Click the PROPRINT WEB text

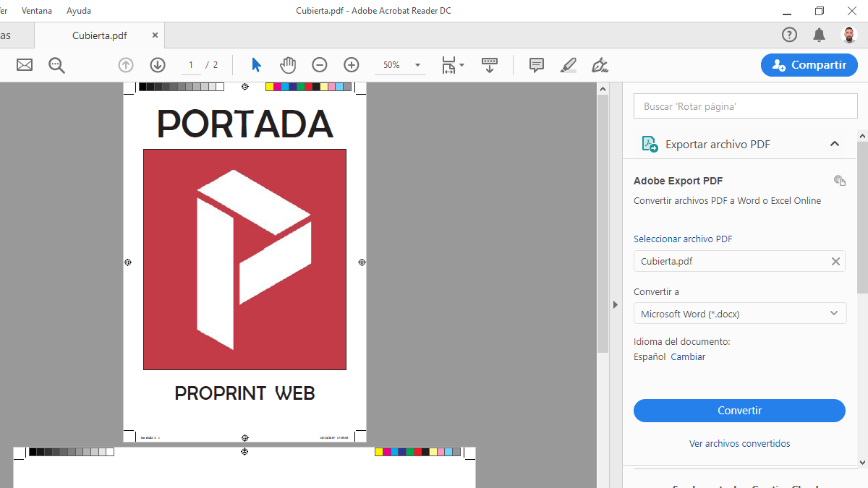(x=245, y=393)
